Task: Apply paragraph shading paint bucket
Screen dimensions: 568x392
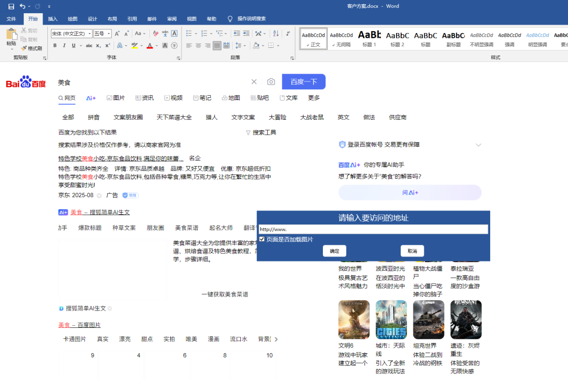Action: click(x=256, y=46)
